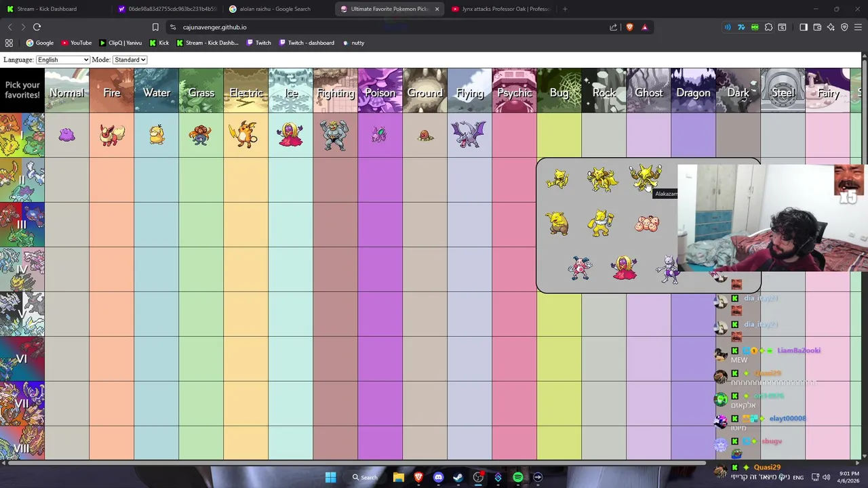Click the Flareon pick under Fire
The height and width of the screenshot is (488, 868).
[x=111, y=135]
